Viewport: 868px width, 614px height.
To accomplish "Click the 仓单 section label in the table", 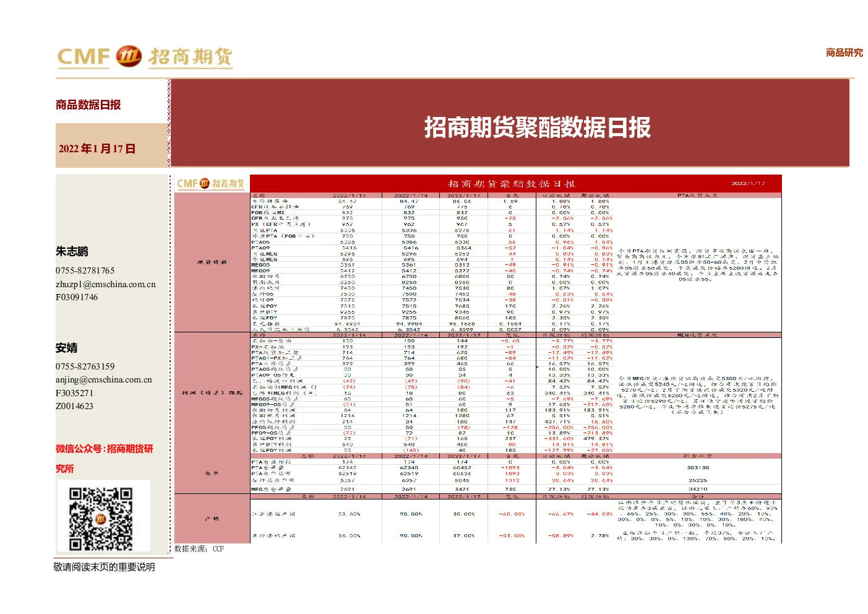I will point(212,473).
